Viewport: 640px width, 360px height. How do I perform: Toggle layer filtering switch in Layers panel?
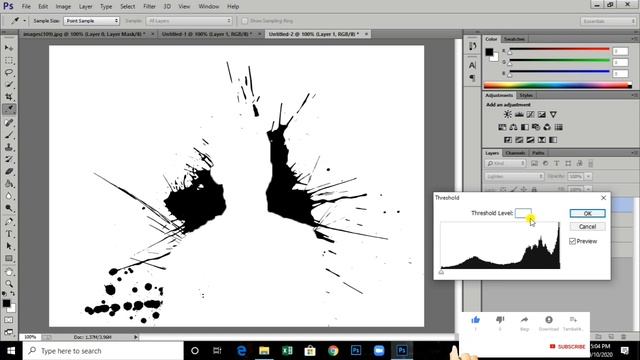click(x=590, y=164)
